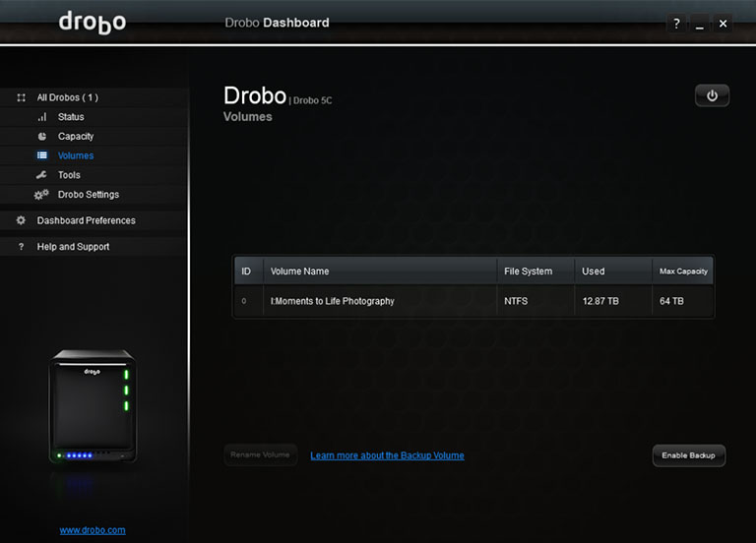
Task: Visit the www.drobo.com link
Action: pos(93,530)
